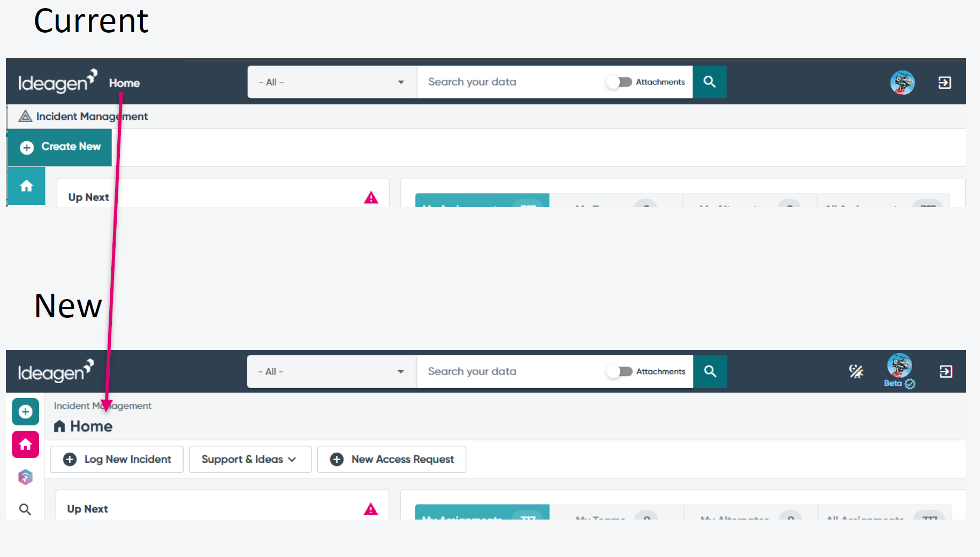980x557 pixels.
Task: Click the logout icon in New header
Action: 946,371
